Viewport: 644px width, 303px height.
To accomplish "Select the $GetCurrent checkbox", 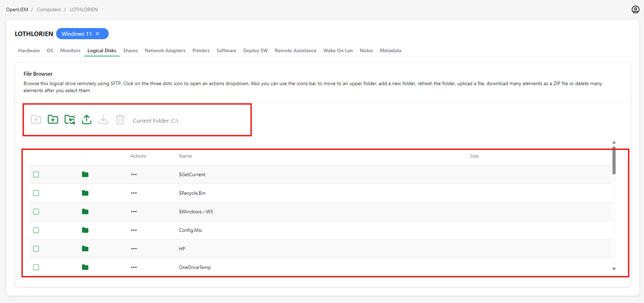I will (36, 174).
